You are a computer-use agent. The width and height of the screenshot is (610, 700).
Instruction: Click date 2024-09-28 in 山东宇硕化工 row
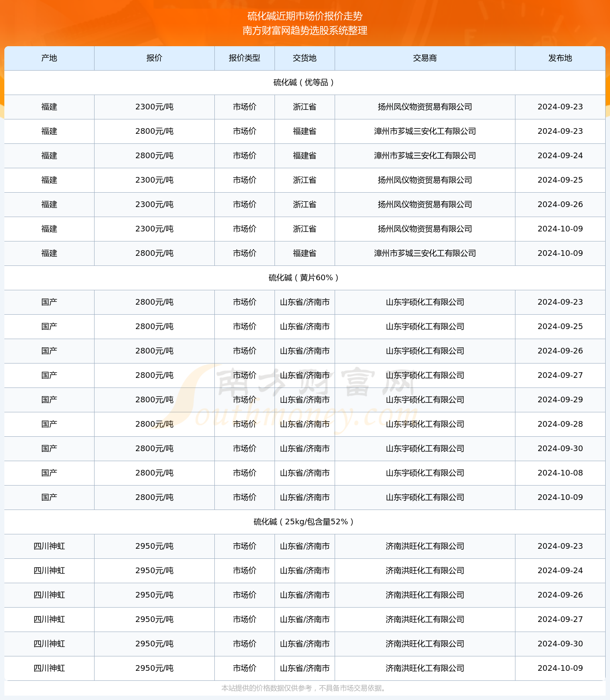[560, 424]
